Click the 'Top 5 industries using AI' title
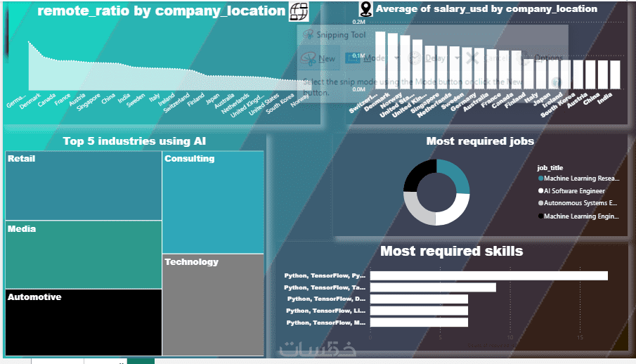Screen dimensions: 636x364 click(x=134, y=141)
